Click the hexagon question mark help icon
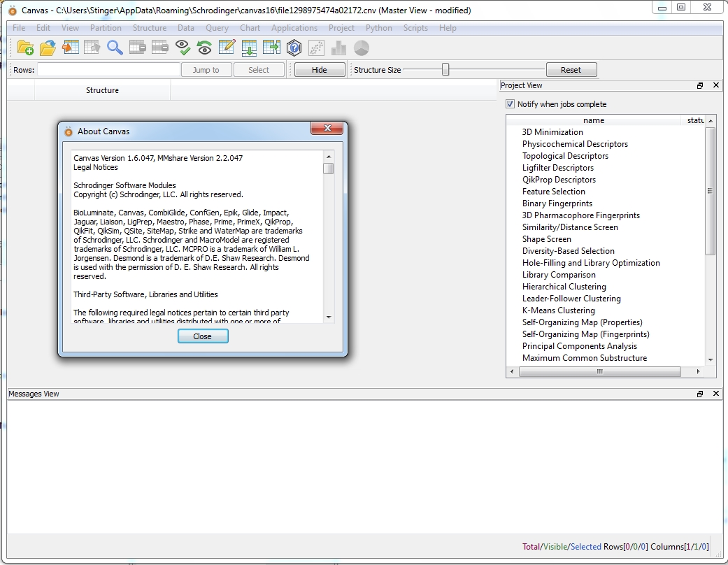This screenshot has height=565, width=728. (x=294, y=48)
